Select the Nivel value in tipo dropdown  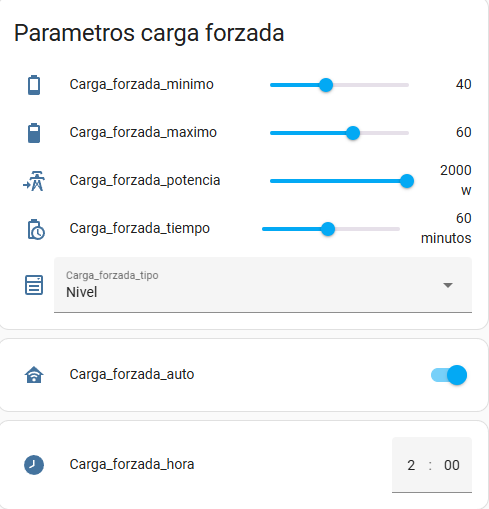[x=82, y=292]
